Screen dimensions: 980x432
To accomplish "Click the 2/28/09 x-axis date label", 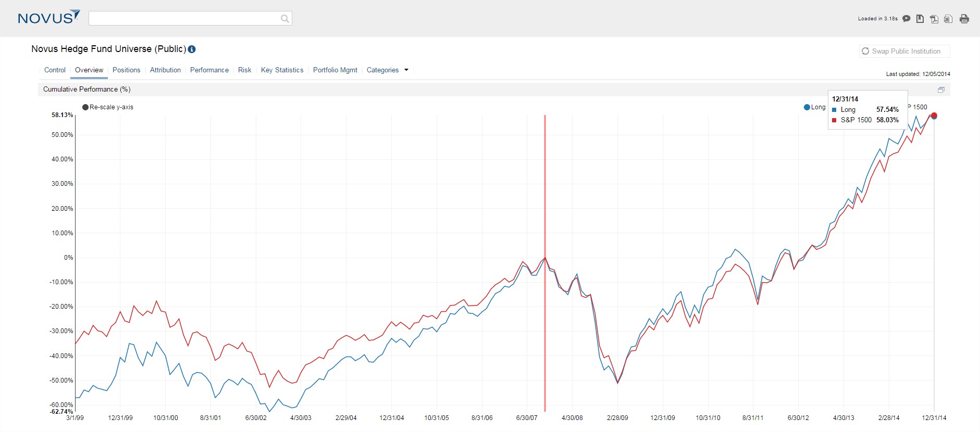I will (x=617, y=418).
